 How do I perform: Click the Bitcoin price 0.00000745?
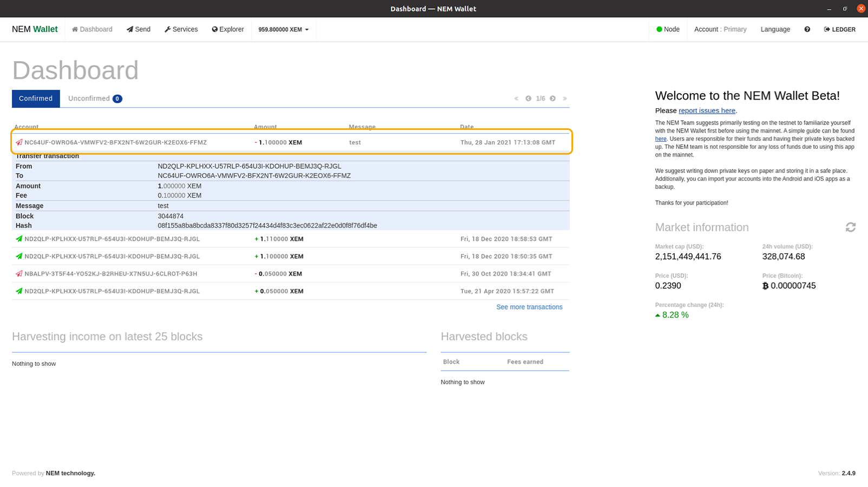(789, 286)
